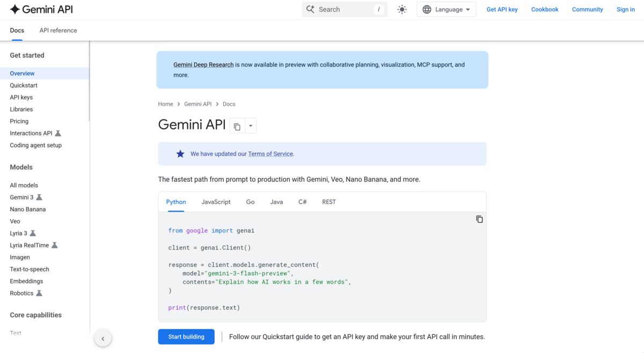
Task: Open Gemini 3 in the sidebar
Action: tap(21, 197)
